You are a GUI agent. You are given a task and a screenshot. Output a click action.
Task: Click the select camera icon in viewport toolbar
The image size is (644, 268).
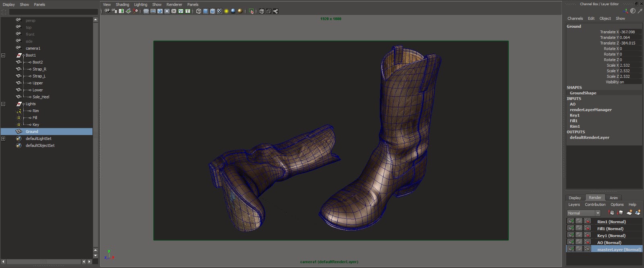pyautogui.click(x=107, y=11)
